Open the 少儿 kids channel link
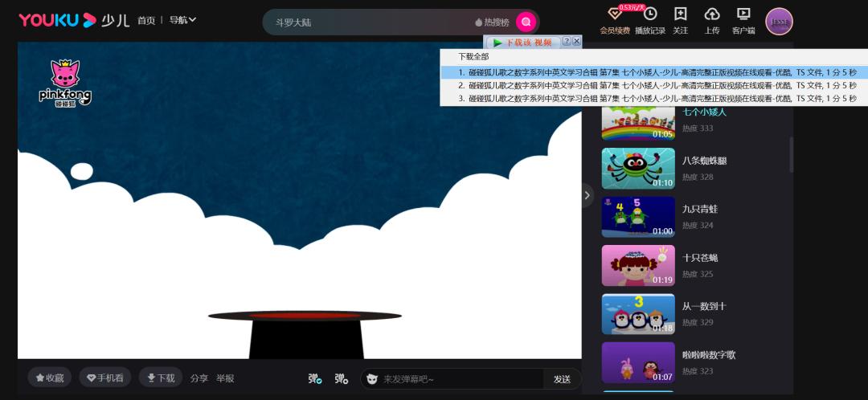 (115, 21)
